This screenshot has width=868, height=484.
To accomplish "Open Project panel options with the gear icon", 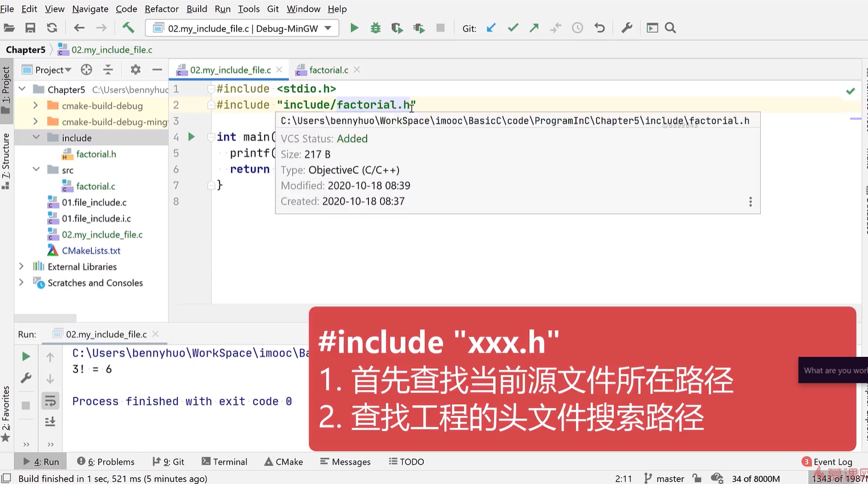I will point(135,70).
